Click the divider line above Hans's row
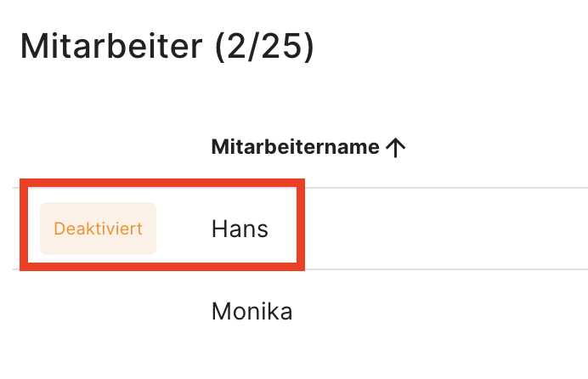The width and height of the screenshot is (588, 379). point(442,188)
